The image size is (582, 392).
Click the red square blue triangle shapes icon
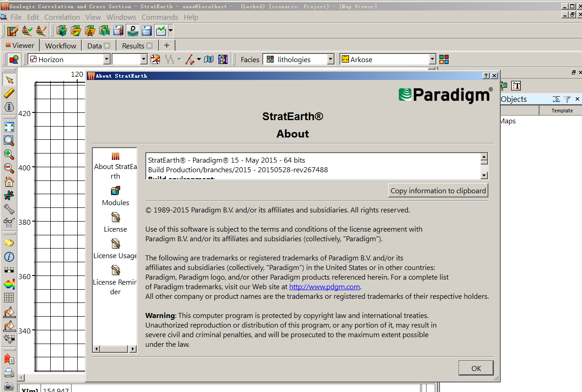click(14, 59)
